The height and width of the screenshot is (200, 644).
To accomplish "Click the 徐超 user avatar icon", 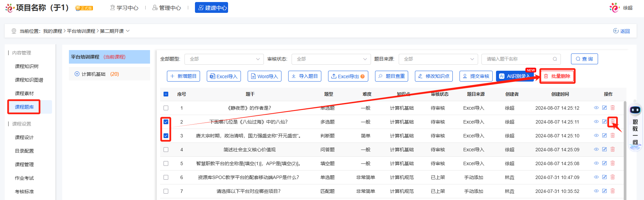I will click(x=615, y=7).
